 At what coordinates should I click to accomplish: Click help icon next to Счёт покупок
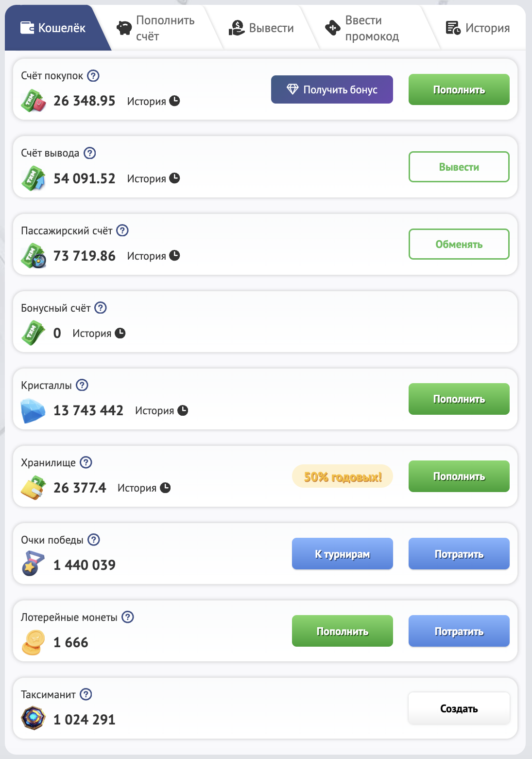click(93, 76)
